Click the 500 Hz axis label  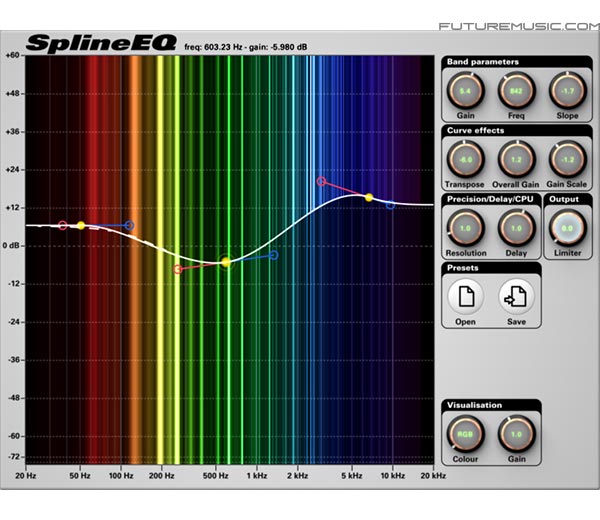[x=215, y=476]
